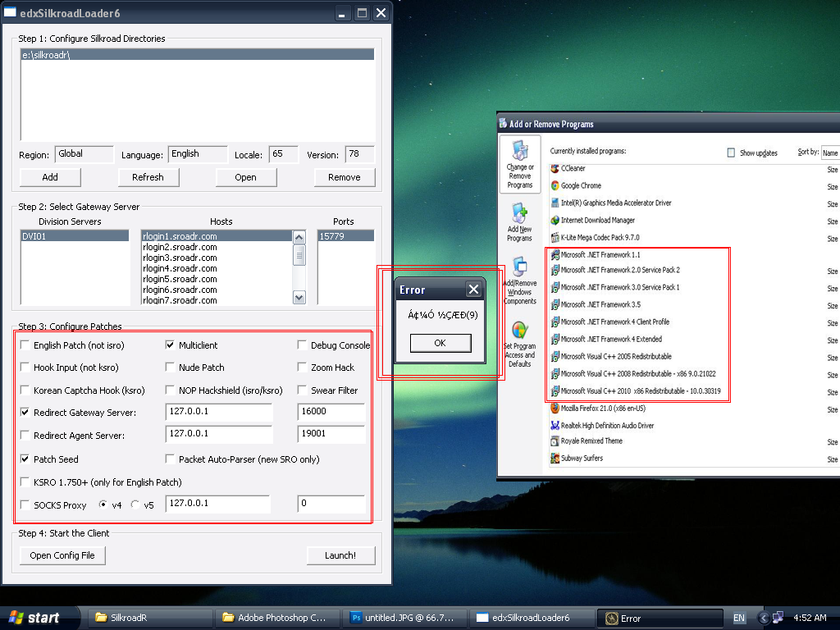Screen dimensions: 840x630
Task: Click Hosts list scroll down arrow
Action: click(299, 297)
